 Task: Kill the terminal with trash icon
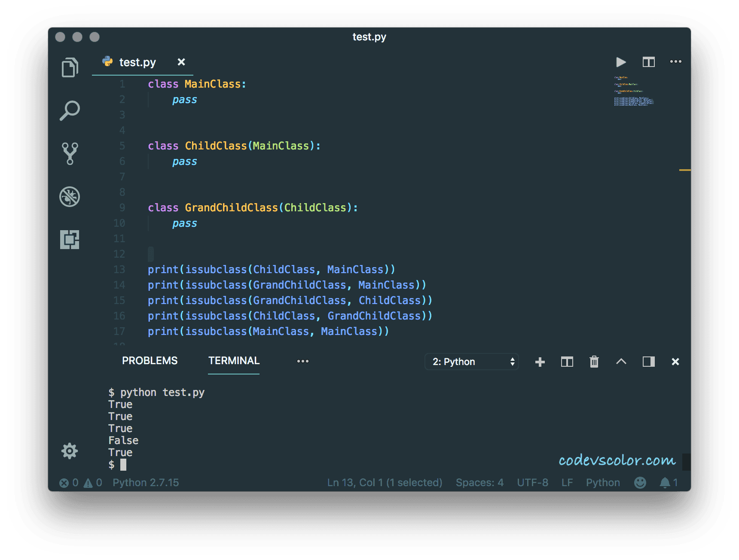point(594,362)
